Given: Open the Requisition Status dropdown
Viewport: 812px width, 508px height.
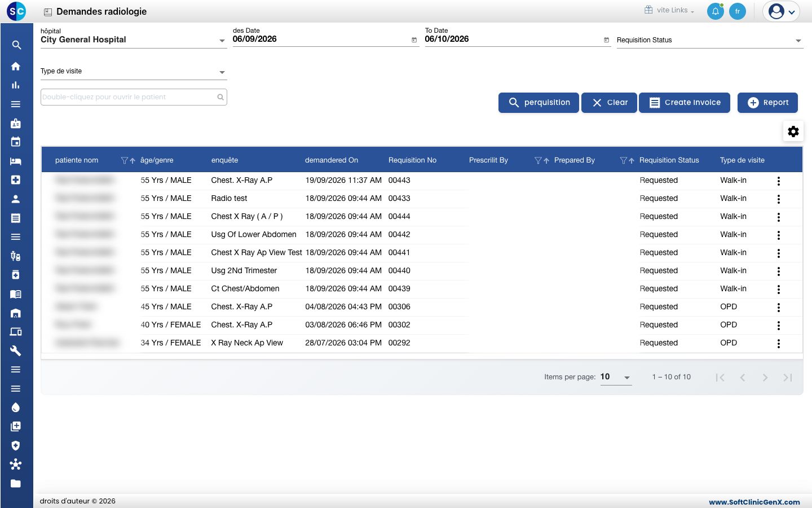Looking at the screenshot, I should coord(710,40).
